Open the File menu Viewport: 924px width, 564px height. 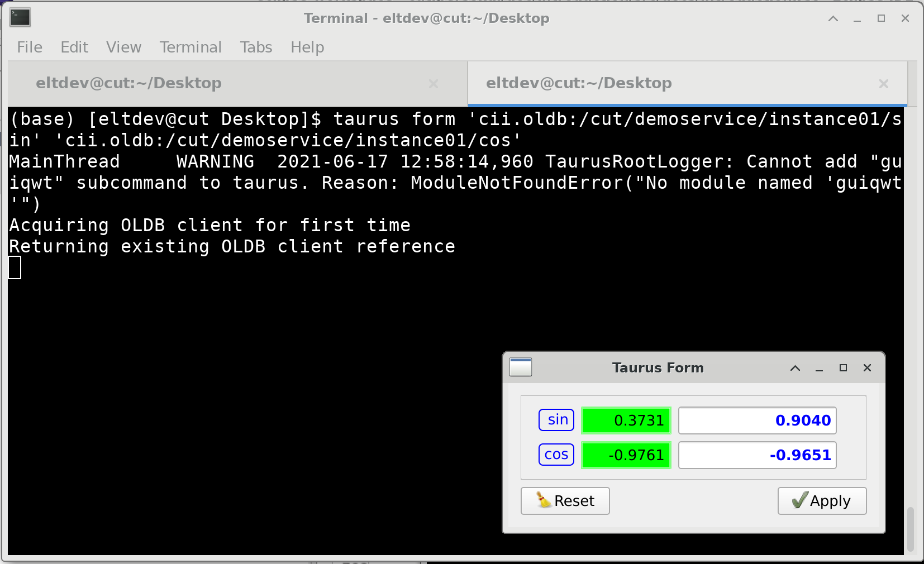[x=28, y=47]
